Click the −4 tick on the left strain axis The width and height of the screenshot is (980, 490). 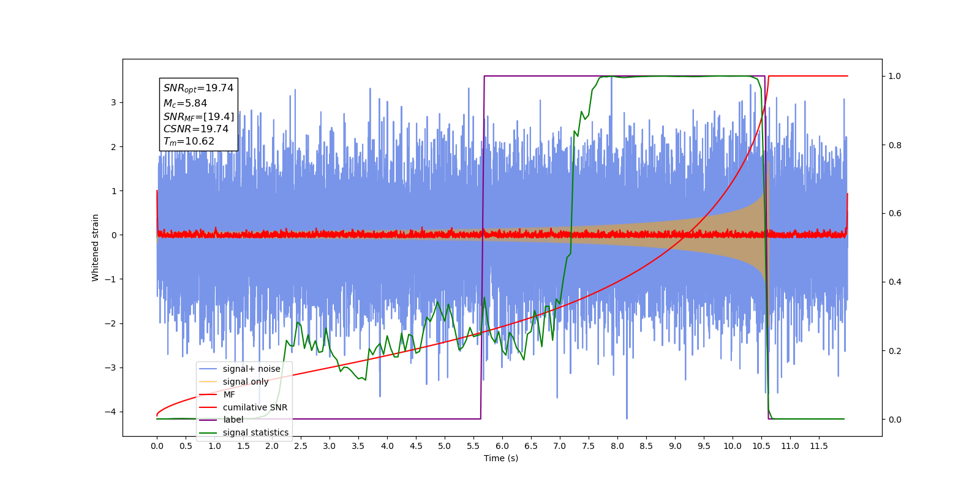[110, 412]
